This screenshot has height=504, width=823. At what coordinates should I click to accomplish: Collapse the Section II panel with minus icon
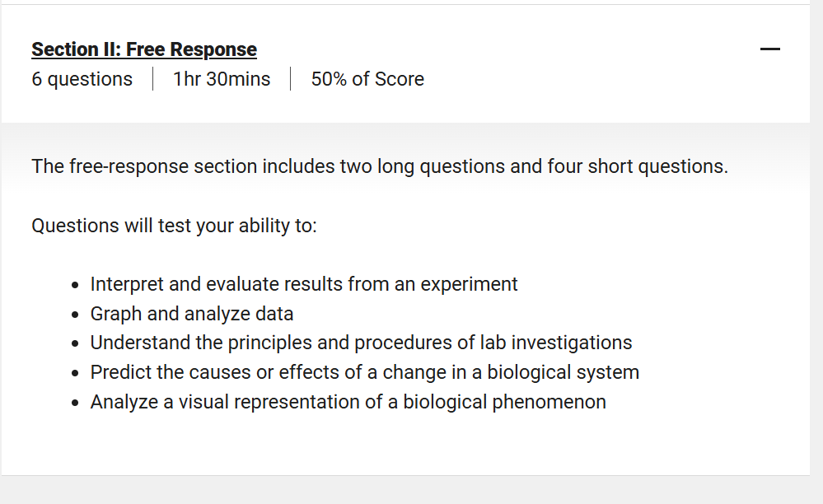tap(769, 50)
